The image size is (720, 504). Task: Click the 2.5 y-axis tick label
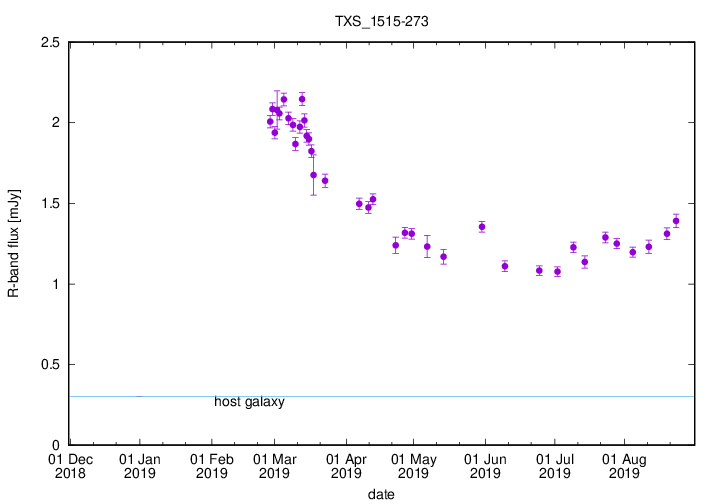tap(48, 42)
